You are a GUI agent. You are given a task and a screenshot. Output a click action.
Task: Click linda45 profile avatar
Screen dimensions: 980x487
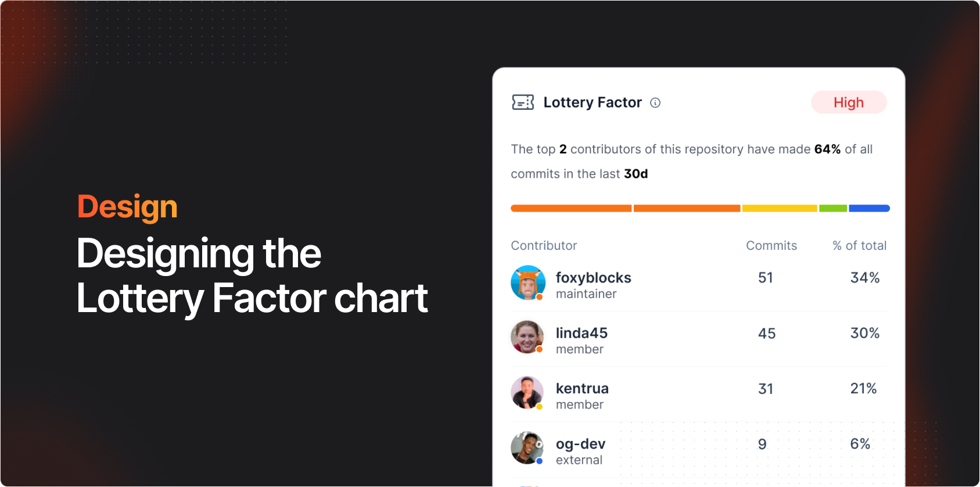coord(527,337)
